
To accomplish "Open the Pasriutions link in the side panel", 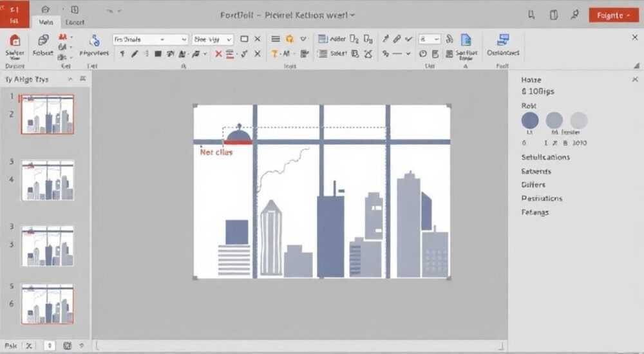I will tap(542, 198).
